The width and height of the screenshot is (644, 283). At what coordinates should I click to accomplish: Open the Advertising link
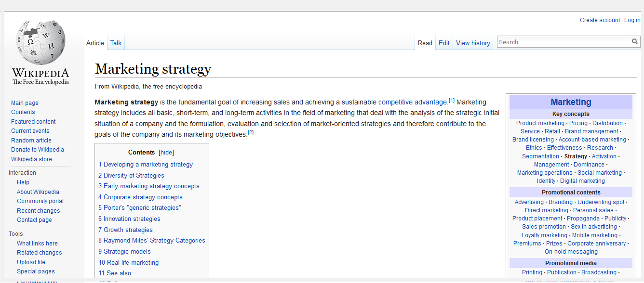529,202
